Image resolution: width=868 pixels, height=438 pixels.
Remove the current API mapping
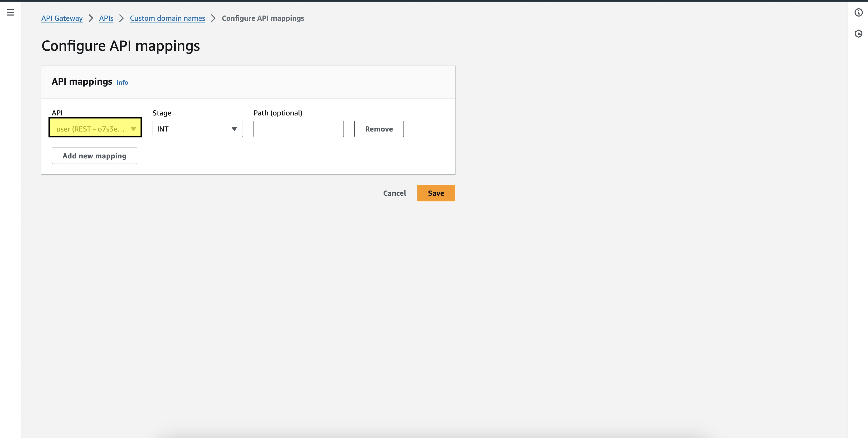click(379, 129)
